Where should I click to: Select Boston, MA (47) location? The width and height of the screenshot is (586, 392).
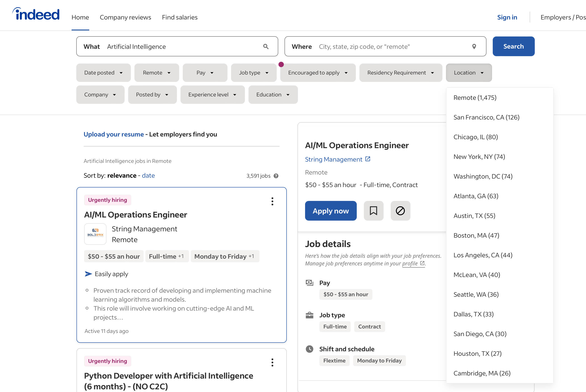499,236
